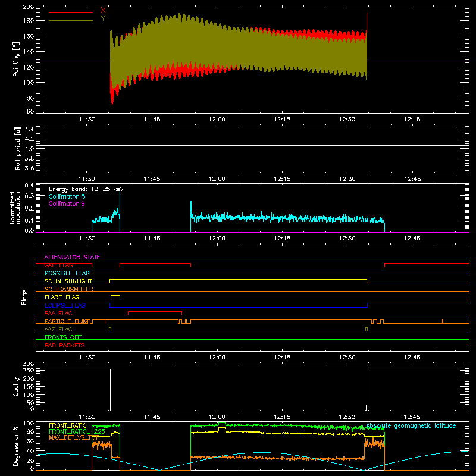Click the 3.6 tick on Roll period axis
This screenshot has width=476, height=476.
[29, 168]
